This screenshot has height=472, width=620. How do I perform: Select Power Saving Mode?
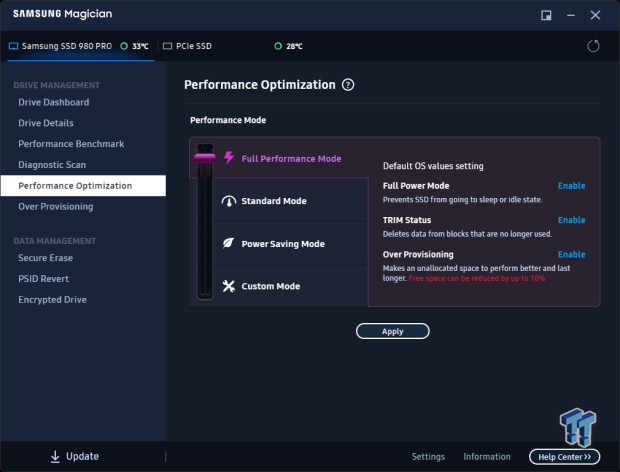[283, 244]
